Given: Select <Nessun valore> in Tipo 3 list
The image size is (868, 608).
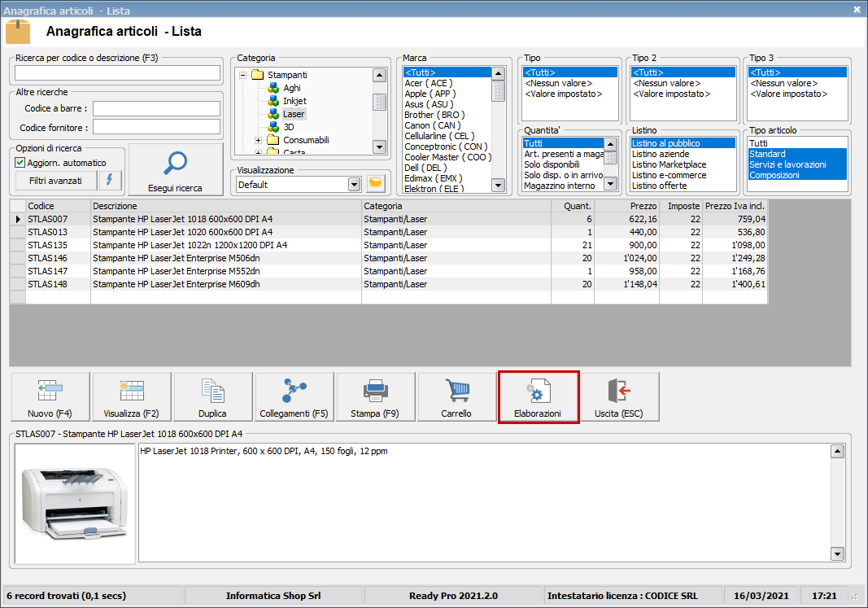Looking at the screenshot, I should pos(797,83).
